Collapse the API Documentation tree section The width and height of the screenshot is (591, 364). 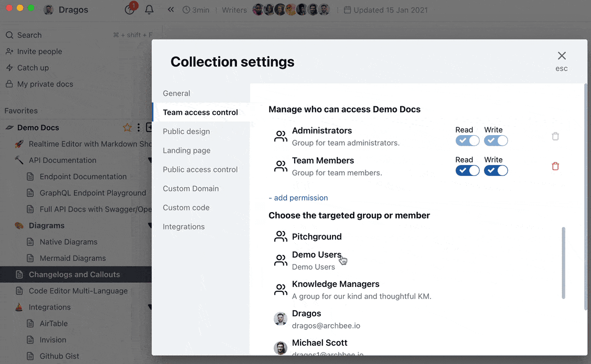point(150,160)
